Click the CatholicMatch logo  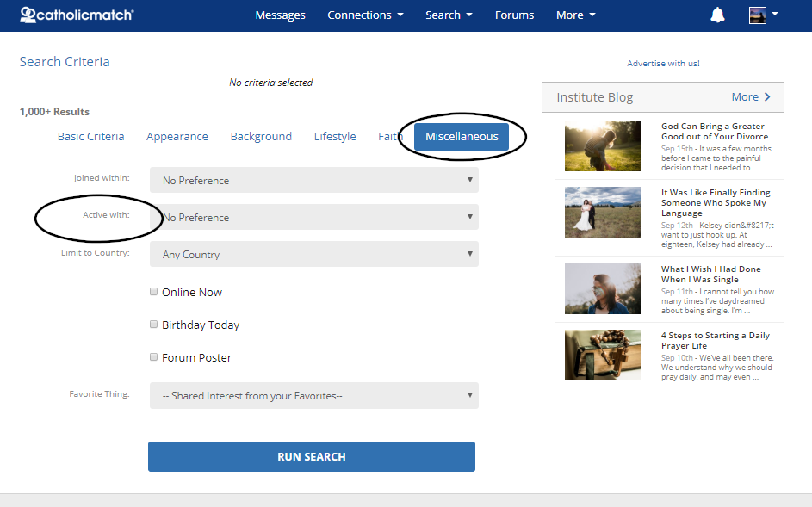click(77, 15)
